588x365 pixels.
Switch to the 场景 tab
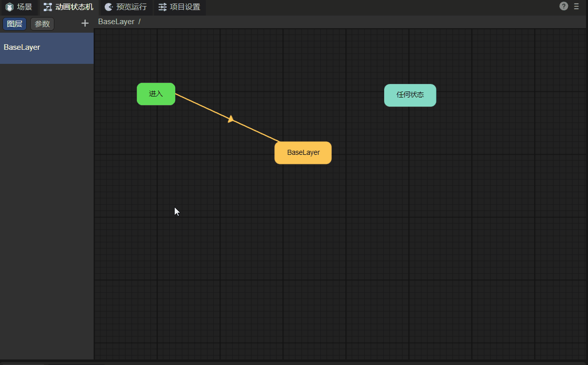(24, 7)
